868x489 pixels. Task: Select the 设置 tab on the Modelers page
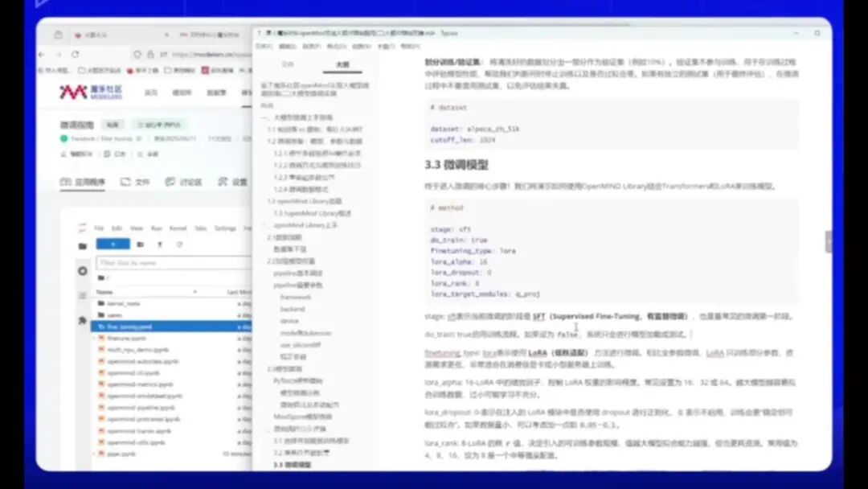(232, 182)
